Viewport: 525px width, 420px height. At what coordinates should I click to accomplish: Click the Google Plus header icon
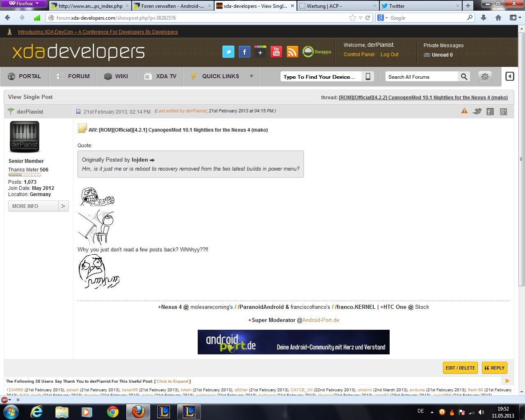(x=260, y=52)
